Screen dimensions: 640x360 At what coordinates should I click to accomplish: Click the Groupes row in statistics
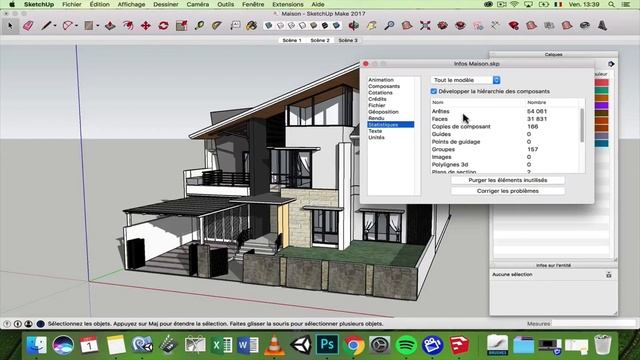click(x=505, y=149)
